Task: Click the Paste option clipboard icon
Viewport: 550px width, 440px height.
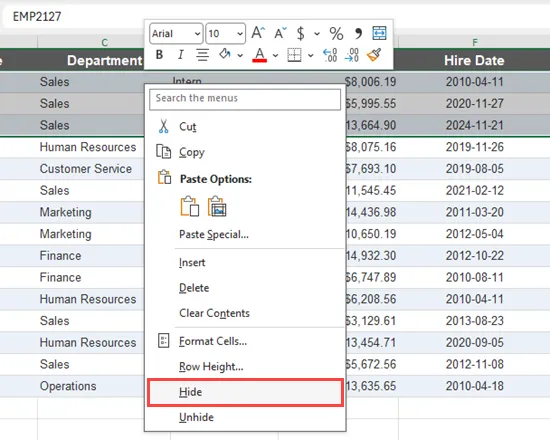Action: pos(190,206)
